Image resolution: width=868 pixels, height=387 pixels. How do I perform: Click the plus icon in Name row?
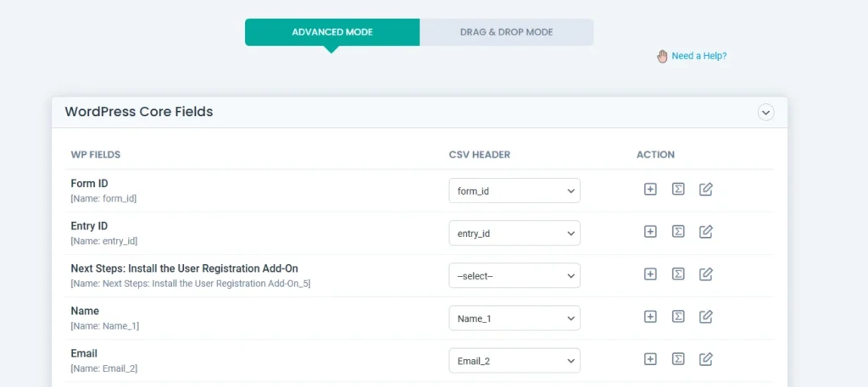point(650,317)
